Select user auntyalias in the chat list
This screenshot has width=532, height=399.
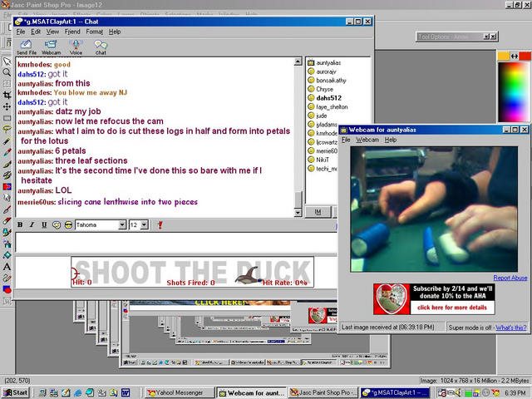tap(328, 63)
